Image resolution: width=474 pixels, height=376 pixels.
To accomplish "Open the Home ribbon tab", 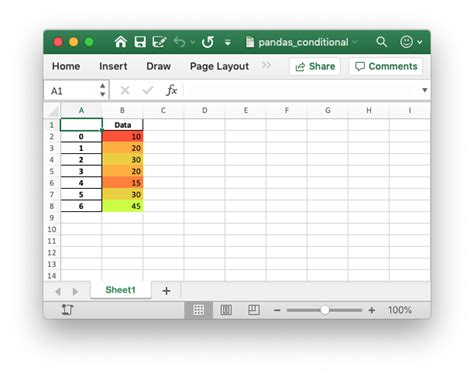I will pos(66,66).
